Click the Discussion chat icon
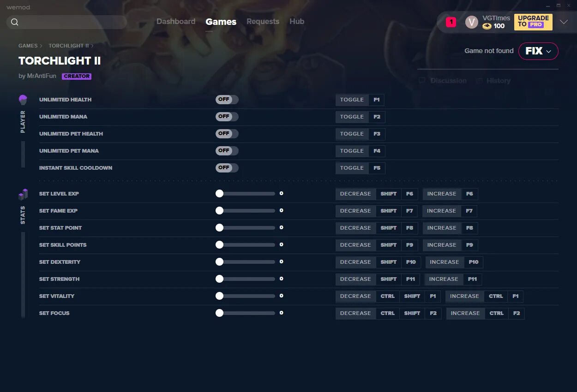Viewport: 577px width, 392px height. (x=422, y=81)
